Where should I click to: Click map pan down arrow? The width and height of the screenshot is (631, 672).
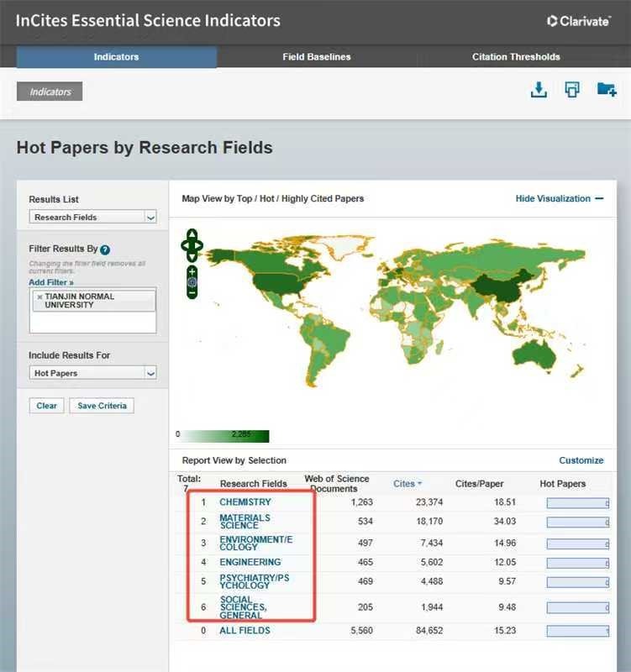pyautogui.click(x=192, y=257)
